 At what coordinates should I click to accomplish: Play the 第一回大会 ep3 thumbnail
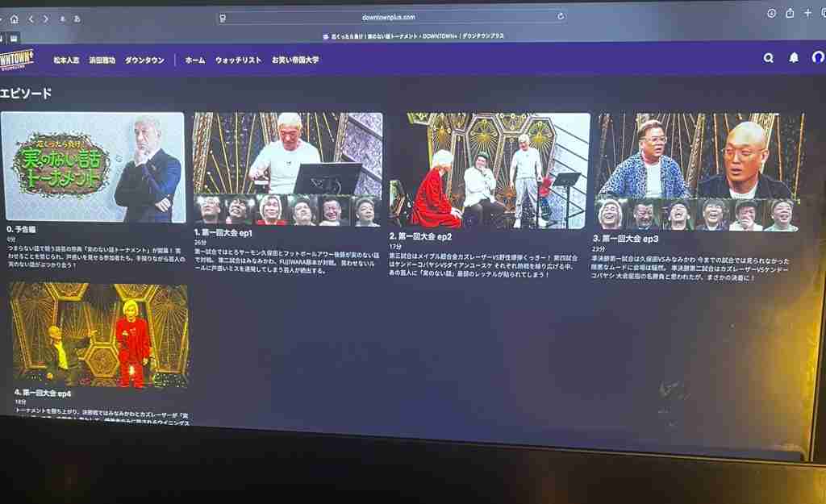click(x=698, y=173)
